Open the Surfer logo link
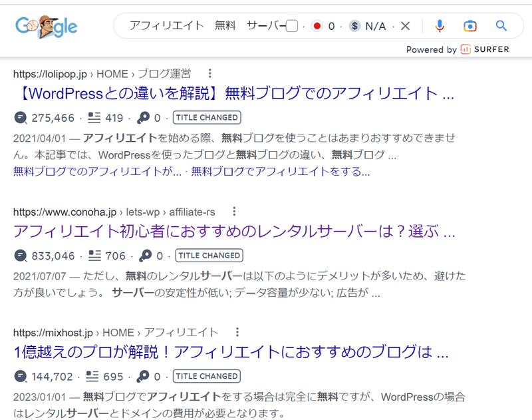 tap(485, 49)
